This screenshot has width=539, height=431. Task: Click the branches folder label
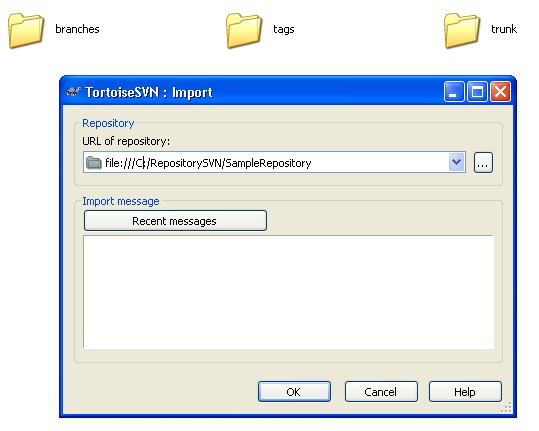(x=77, y=29)
